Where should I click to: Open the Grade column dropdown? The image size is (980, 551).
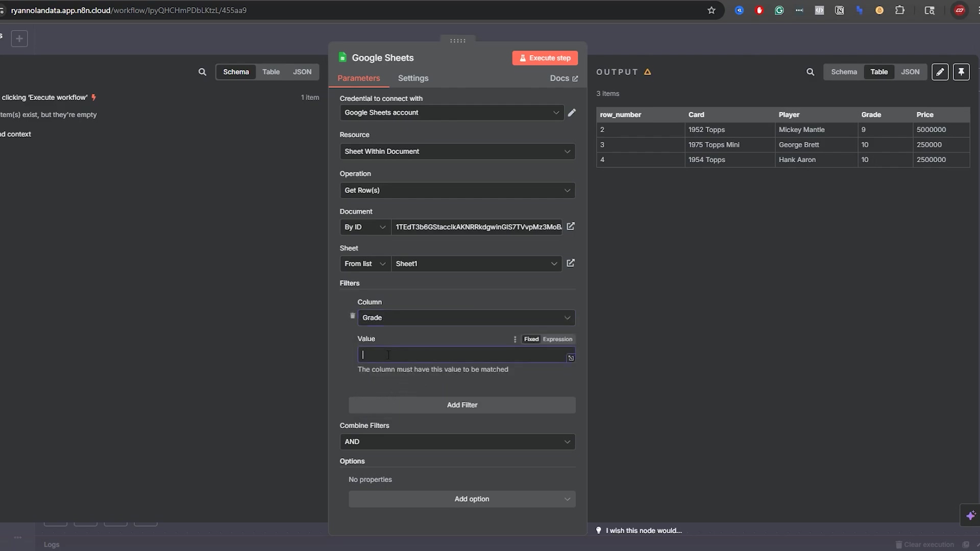click(x=465, y=318)
